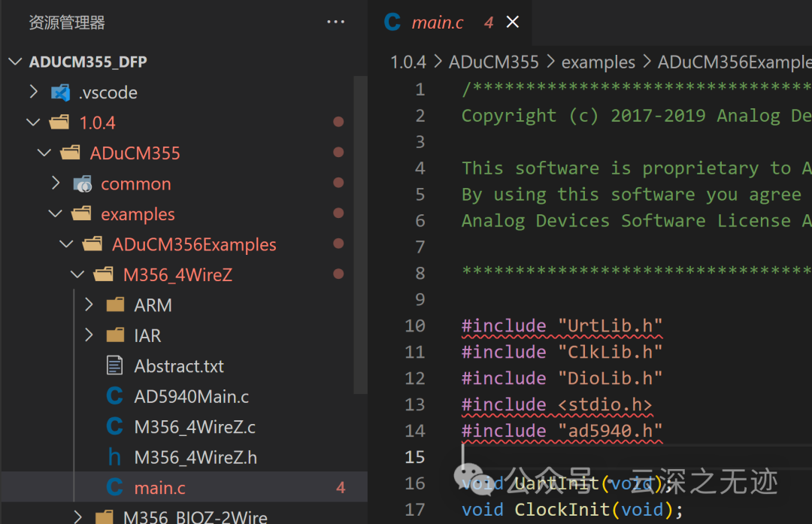The height and width of the screenshot is (524, 812).
Task: Switch to the main.c editor tab
Action: pyautogui.click(x=438, y=23)
